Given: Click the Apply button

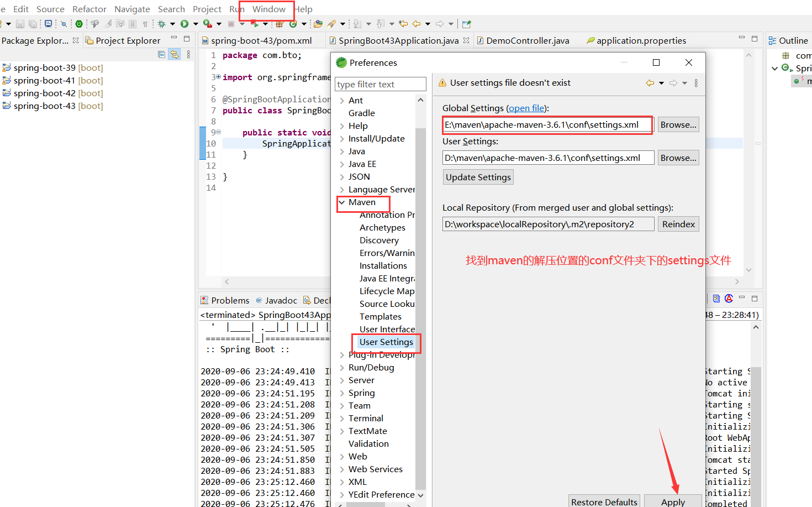Looking at the screenshot, I should tap(673, 501).
